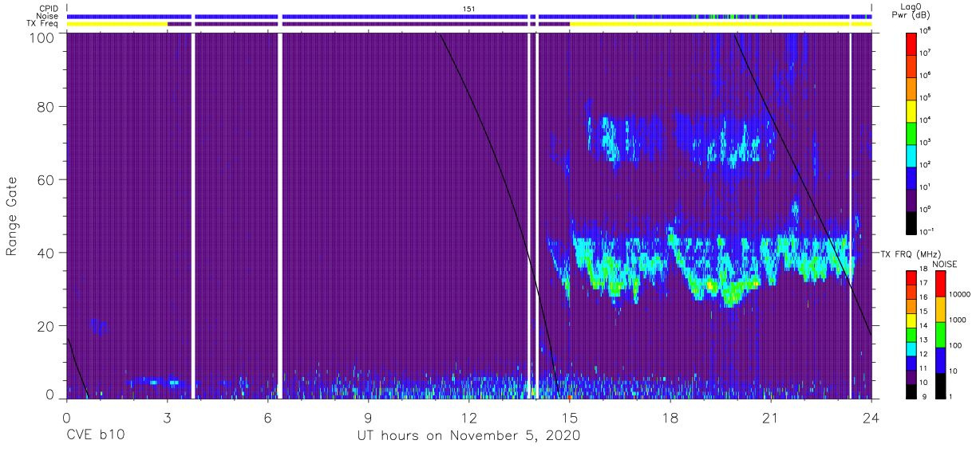
Task: Click the 13 label on TX FRQ legend
Action: (924, 340)
